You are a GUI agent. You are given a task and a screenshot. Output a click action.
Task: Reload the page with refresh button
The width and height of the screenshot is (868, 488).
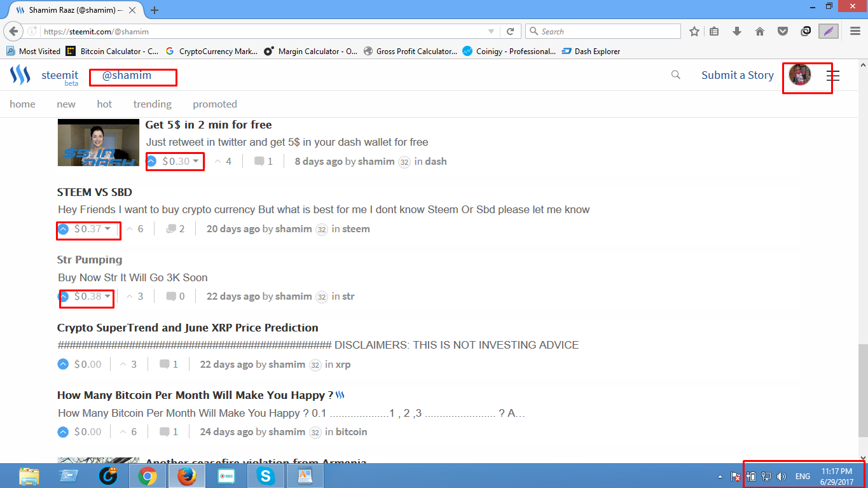coord(510,31)
